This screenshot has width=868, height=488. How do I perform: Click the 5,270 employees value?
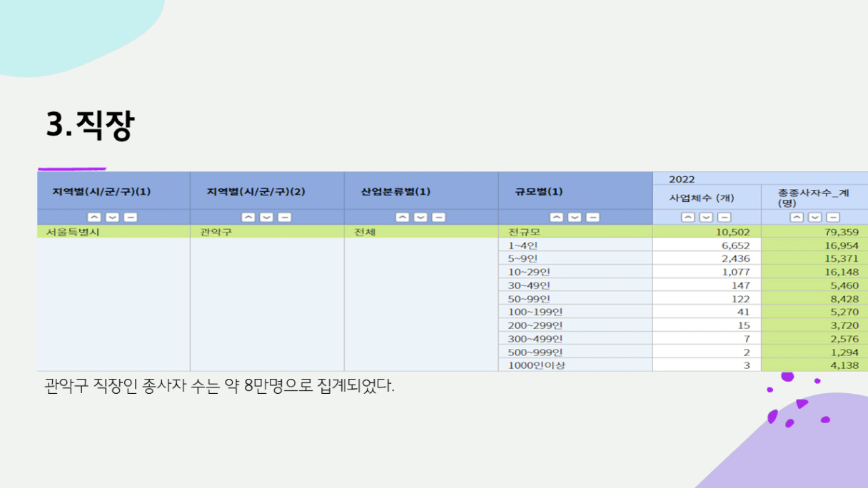pyautogui.click(x=844, y=312)
